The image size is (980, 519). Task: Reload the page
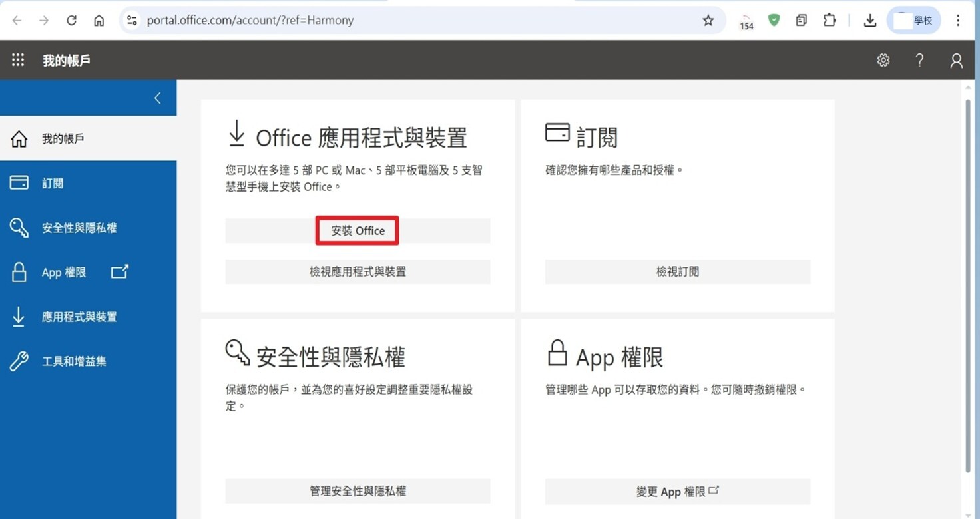click(71, 21)
